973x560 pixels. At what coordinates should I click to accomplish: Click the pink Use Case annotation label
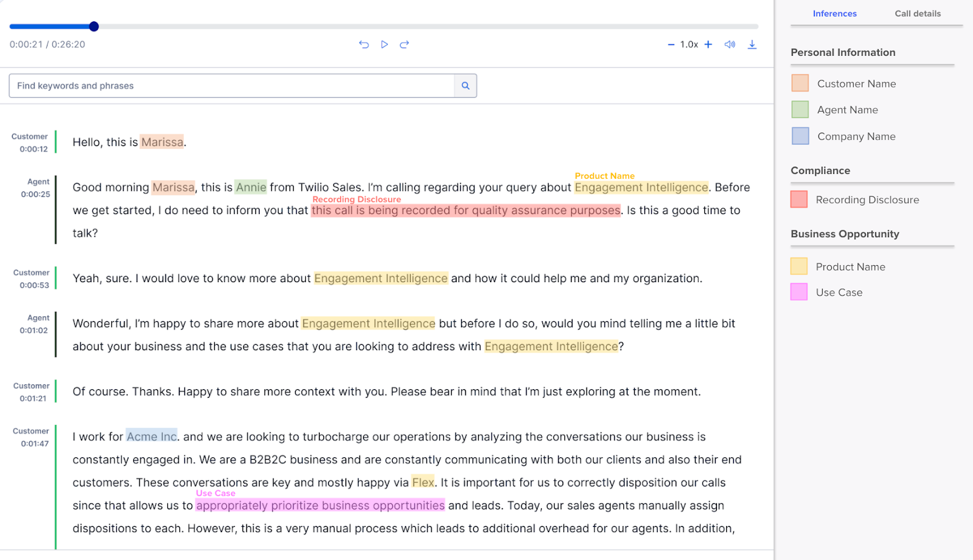(x=215, y=493)
